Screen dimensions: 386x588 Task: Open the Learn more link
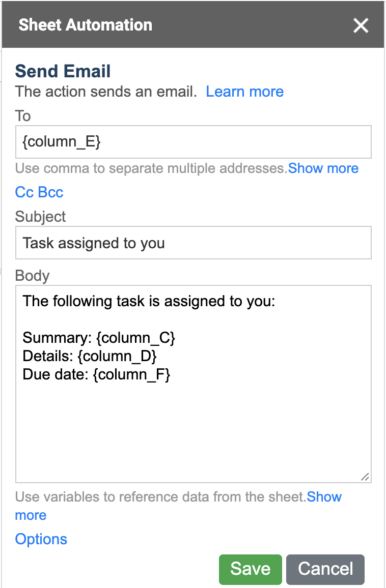(244, 92)
